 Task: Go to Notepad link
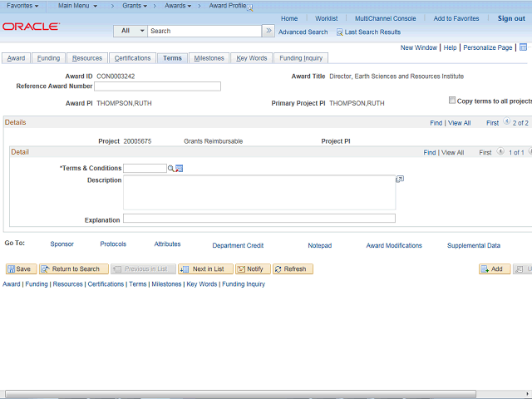(319, 245)
